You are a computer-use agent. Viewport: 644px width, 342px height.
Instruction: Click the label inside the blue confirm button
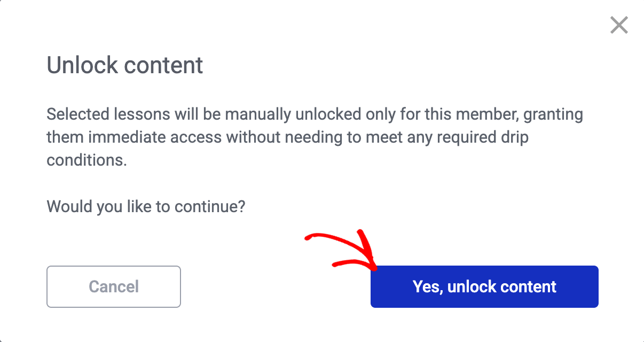point(484,286)
